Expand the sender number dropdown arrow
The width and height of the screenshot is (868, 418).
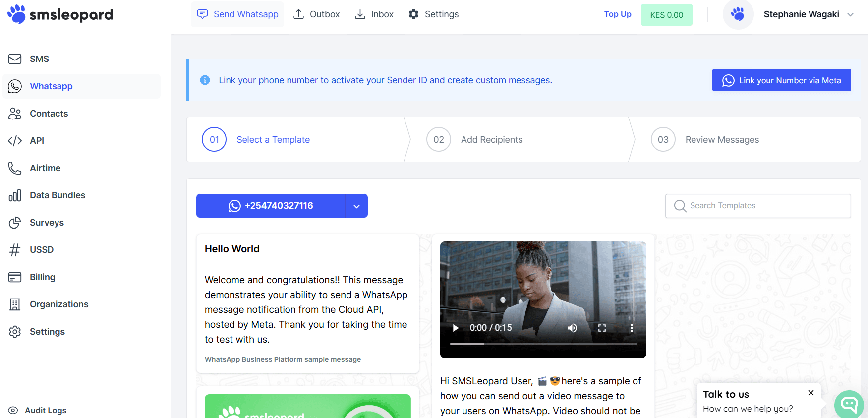coord(356,206)
